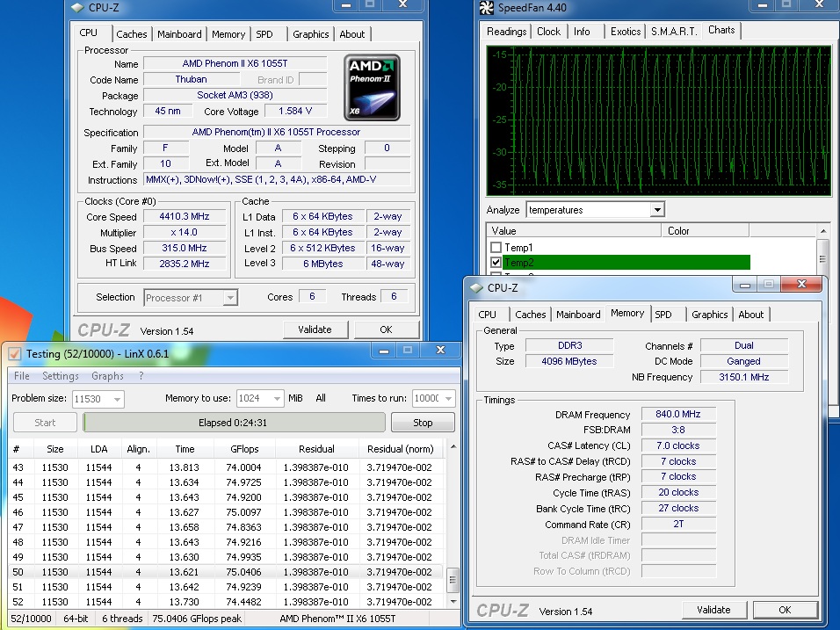Click the green Temp2 color bar in SpeedFan
The width and height of the screenshot is (840, 630).
click(x=626, y=263)
